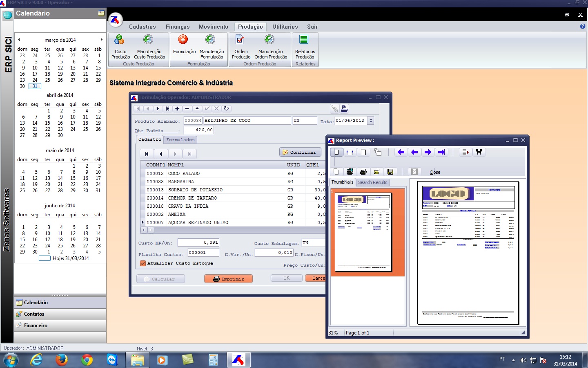Refresh the formulation record with the reload icon
Screen dimensions: 588x368
pyautogui.click(x=226, y=109)
